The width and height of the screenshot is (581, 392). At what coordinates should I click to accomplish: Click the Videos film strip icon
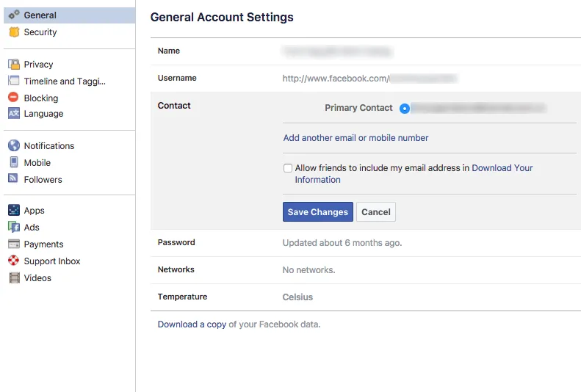[14, 277]
